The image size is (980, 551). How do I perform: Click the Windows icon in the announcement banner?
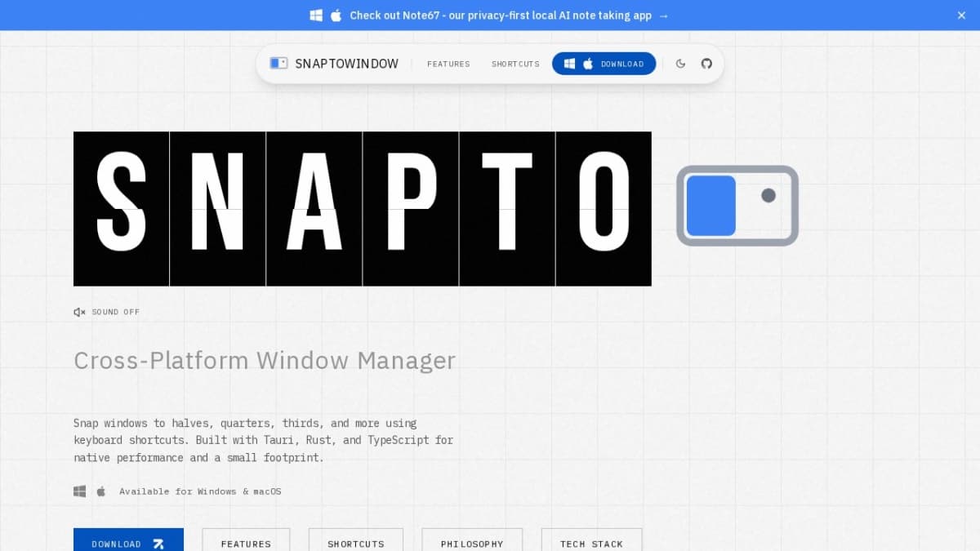click(x=316, y=16)
